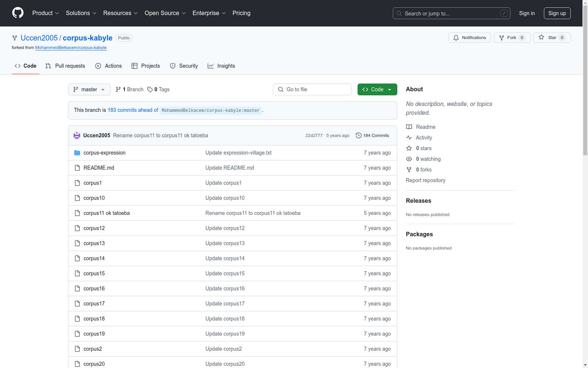Focus the Go to file field
588x368 pixels.
(312, 89)
